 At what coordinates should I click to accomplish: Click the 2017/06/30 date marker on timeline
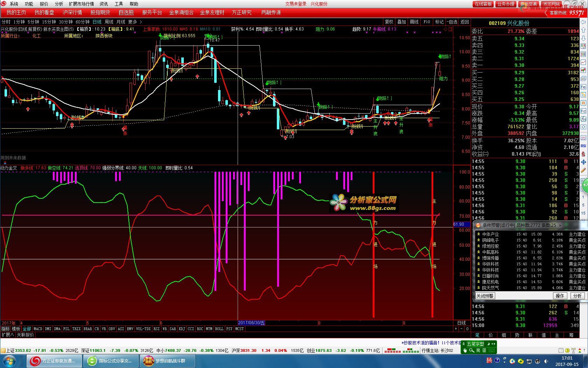(251, 323)
